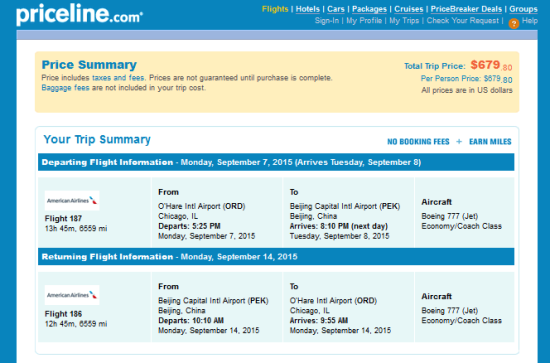Open My Profile link
The image size is (550, 363).
pos(364,21)
